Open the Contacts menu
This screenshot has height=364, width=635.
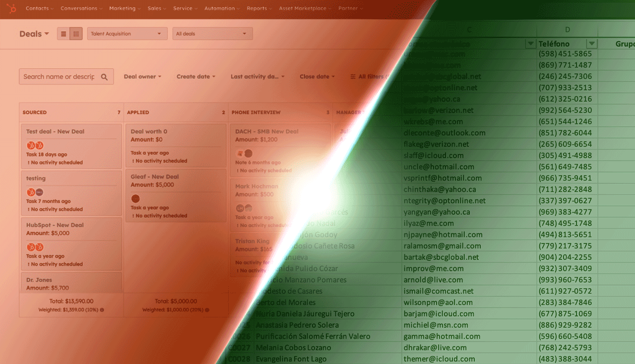click(x=39, y=8)
